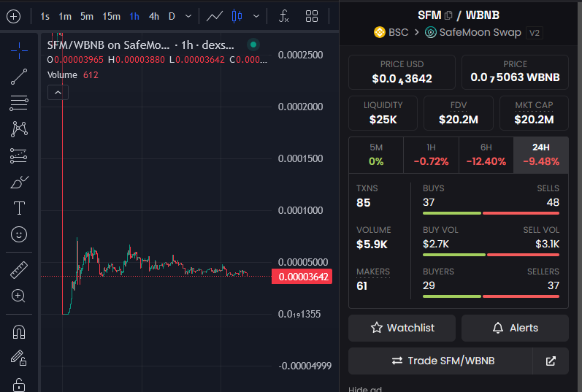The image size is (582, 392).
Task: Select the text annotation tool
Action: pos(19,208)
